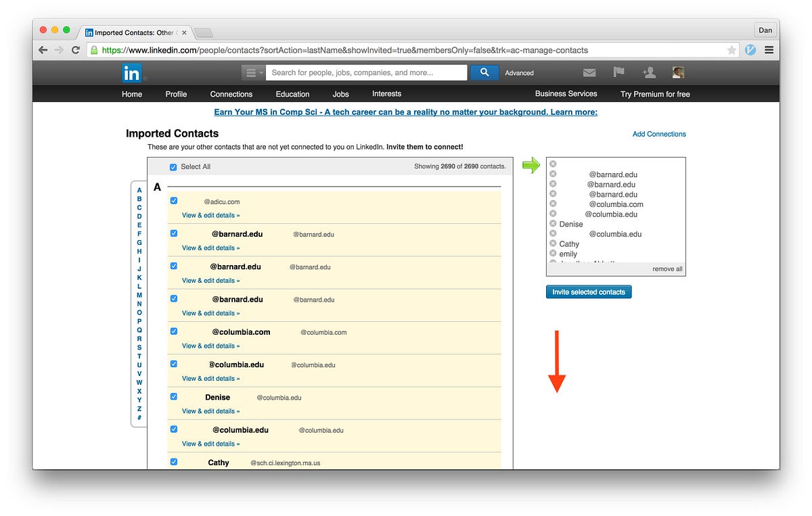Click the Dan browser profile button
Viewport: 812px width, 516px height.
765,30
